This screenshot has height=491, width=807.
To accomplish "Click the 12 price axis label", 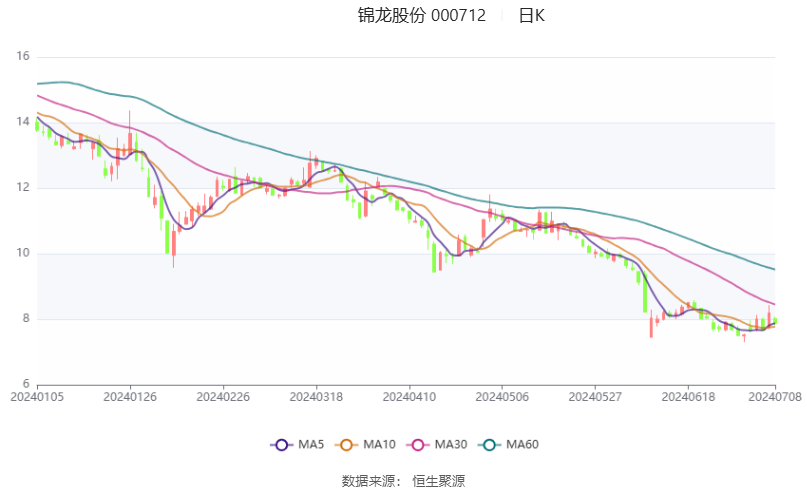I will tap(23, 187).
